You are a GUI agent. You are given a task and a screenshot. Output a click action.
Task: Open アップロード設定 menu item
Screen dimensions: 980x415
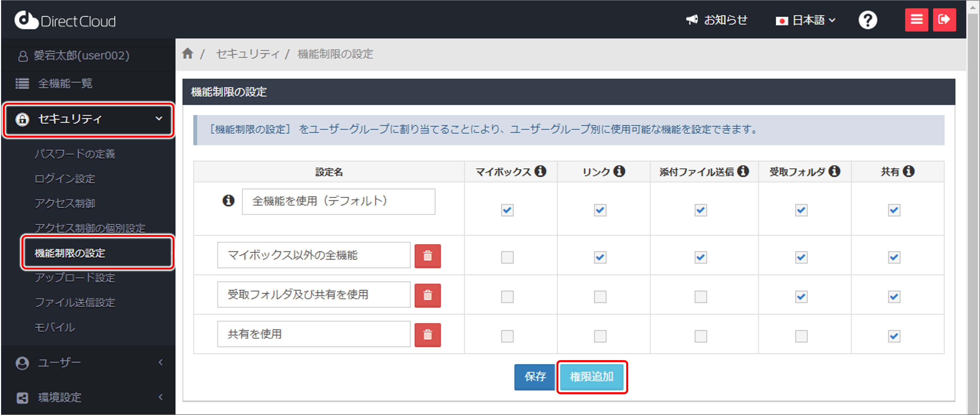pos(75,278)
